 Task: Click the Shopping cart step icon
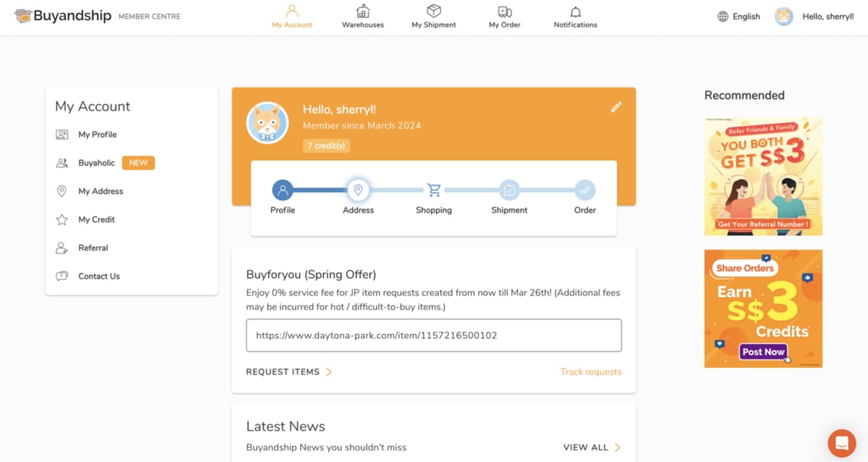pyautogui.click(x=434, y=191)
